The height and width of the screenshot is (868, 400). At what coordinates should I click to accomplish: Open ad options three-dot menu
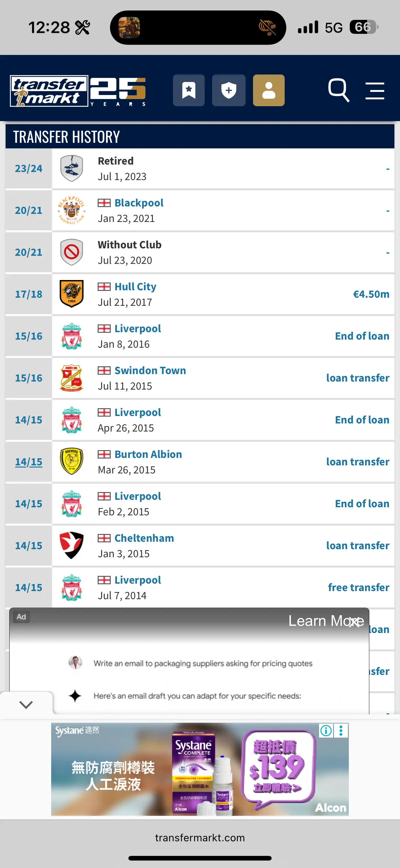341,730
